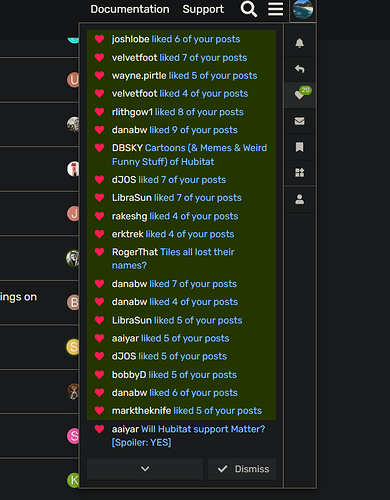Open the all notifications bell tab
This screenshot has width=390, height=500.
click(299, 43)
